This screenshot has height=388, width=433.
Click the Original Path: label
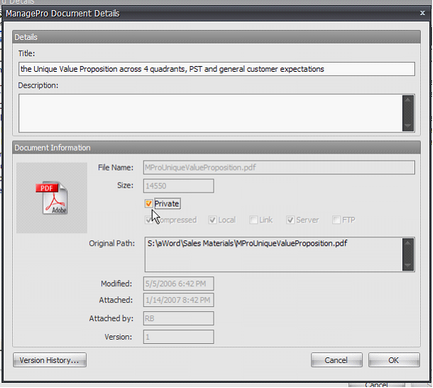point(112,243)
